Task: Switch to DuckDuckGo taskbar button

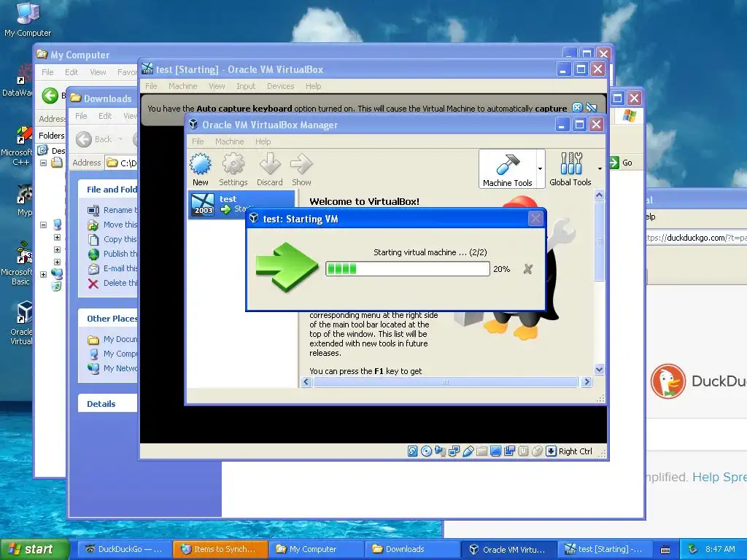Action: click(x=124, y=550)
